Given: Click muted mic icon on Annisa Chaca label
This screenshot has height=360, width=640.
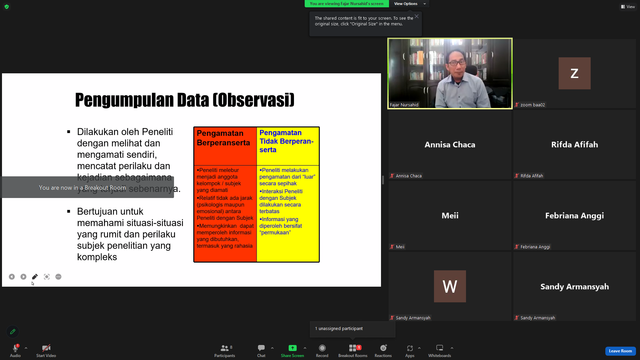Looking at the screenshot, I should (x=392, y=176).
